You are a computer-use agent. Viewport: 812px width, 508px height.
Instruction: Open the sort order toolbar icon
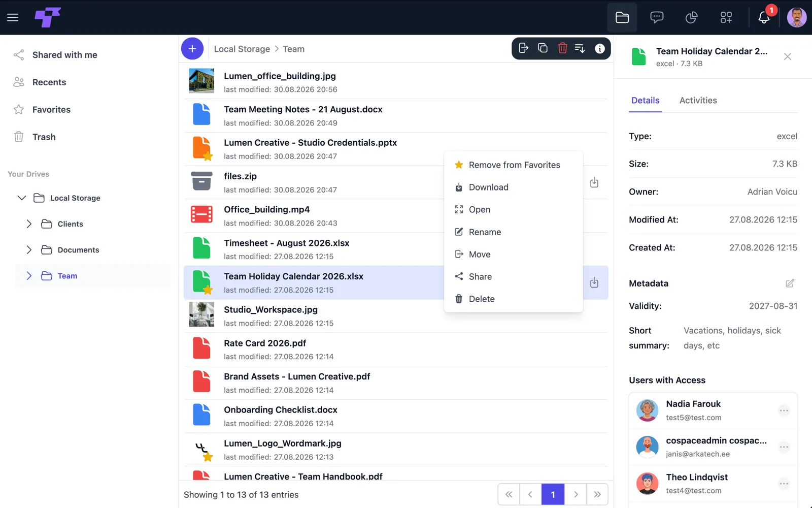(580, 48)
